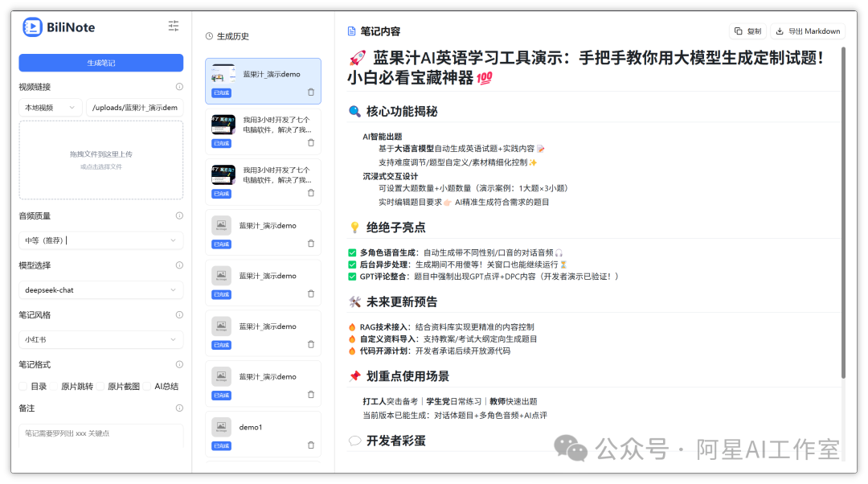The image size is (868, 484).
Task: Open the 本地视频 source dropdown
Action: point(51,108)
